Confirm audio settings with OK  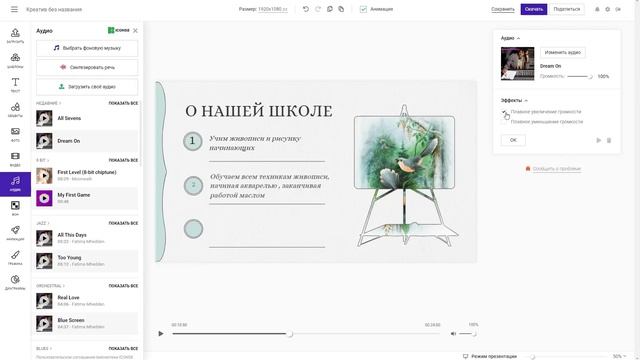(513, 140)
